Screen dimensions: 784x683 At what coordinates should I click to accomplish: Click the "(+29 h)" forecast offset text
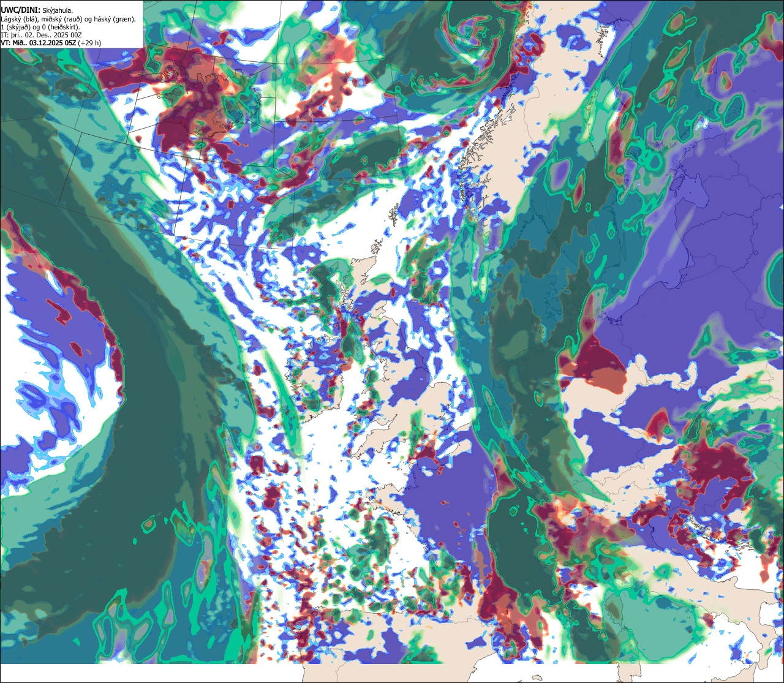90,43
